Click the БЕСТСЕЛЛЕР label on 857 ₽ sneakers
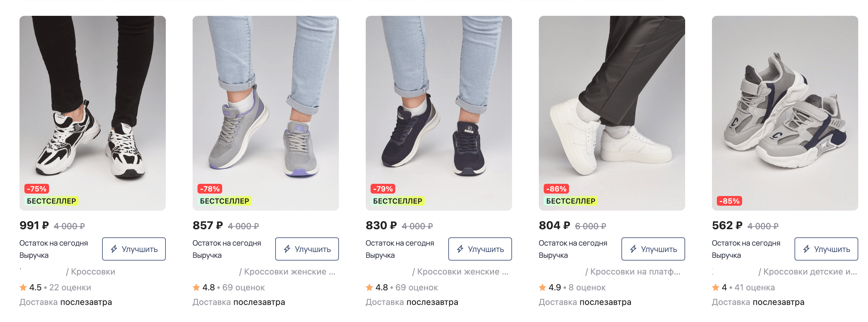 224,201
